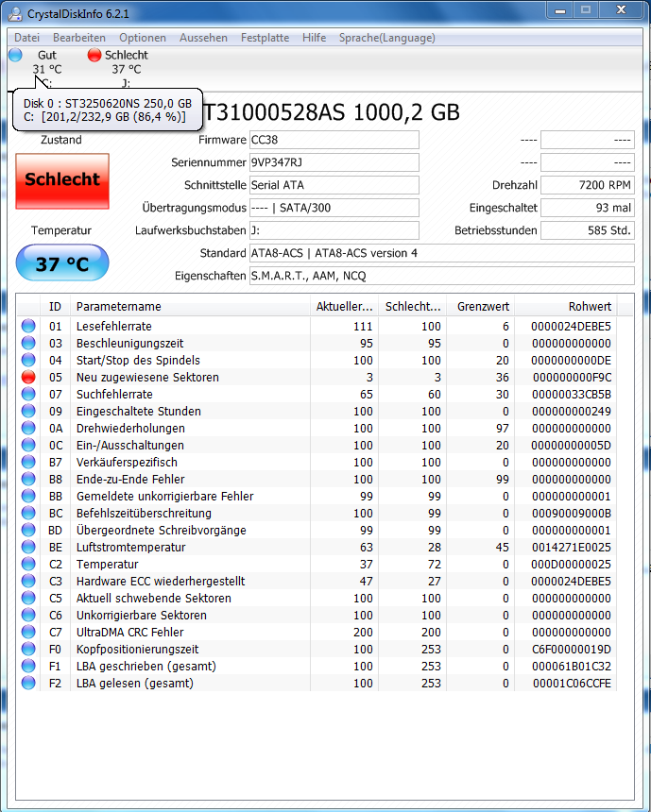Open the Festplatte menu
This screenshot has width=651, height=812.
point(265,38)
